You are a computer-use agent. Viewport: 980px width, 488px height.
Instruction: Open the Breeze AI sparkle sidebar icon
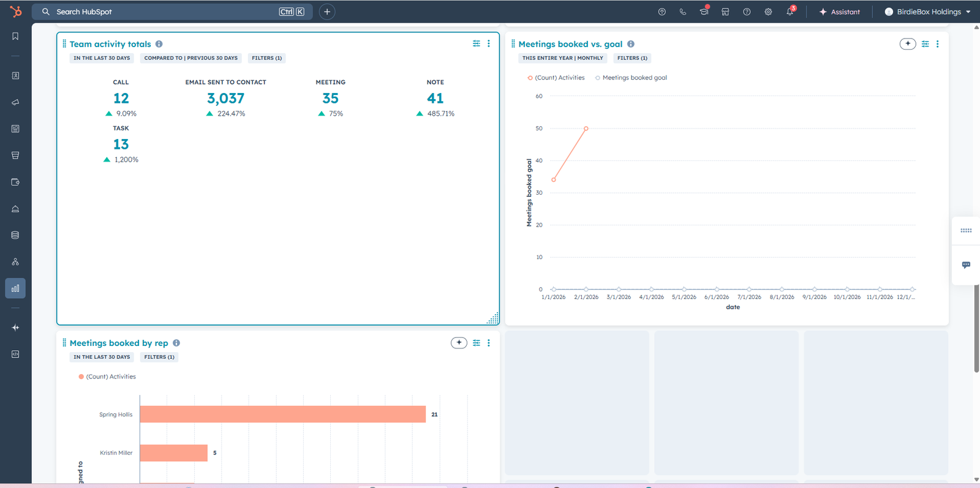[15, 328]
